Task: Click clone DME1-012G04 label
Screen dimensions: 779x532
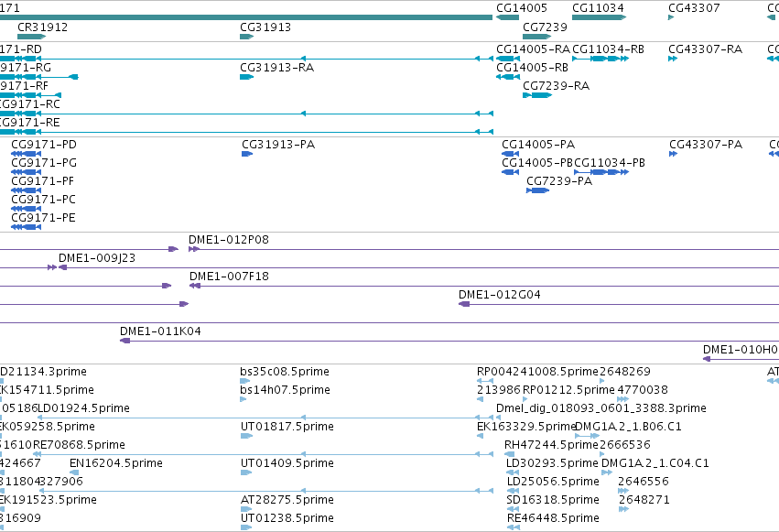Action: pyautogui.click(x=500, y=295)
